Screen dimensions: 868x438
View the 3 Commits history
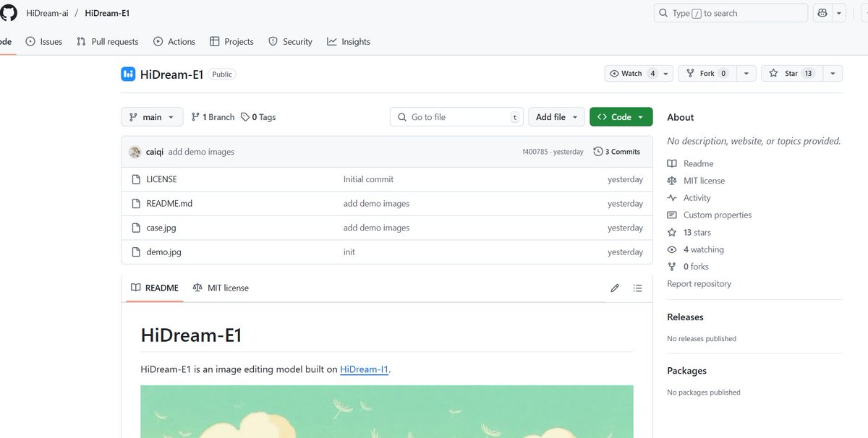coord(617,152)
